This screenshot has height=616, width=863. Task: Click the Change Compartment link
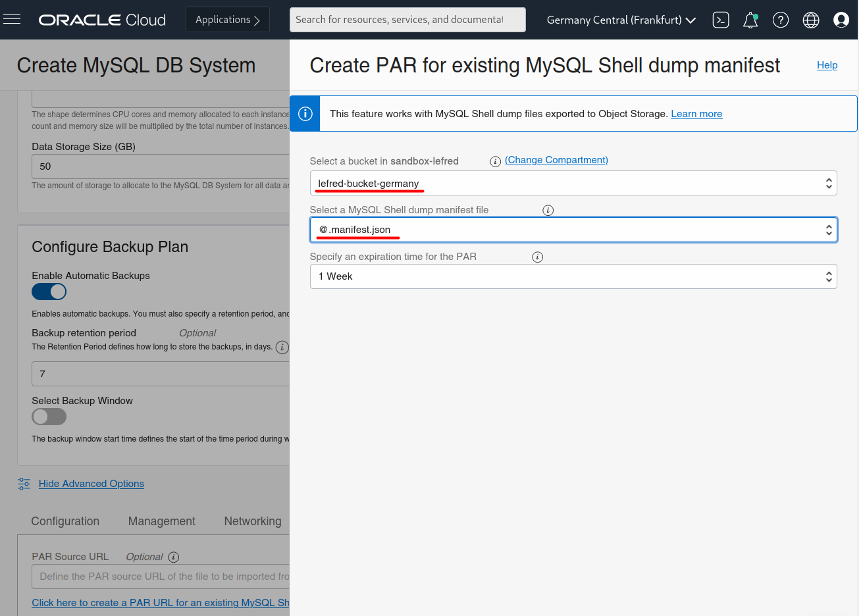tap(556, 160)
